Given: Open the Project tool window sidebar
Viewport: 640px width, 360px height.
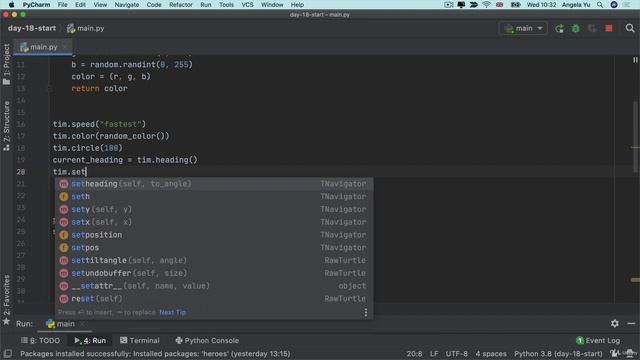Looking at the screenshot, I should pyautogui.click(x=7, y=64).
